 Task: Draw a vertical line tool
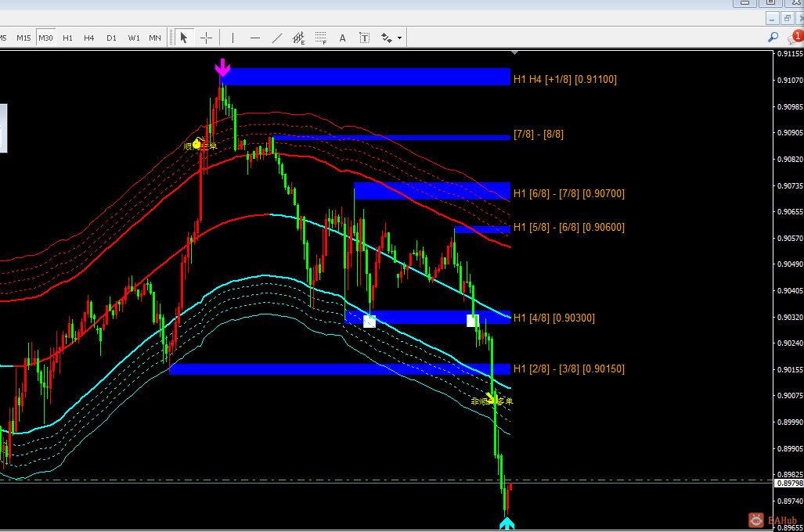click(x=233, y=38)
